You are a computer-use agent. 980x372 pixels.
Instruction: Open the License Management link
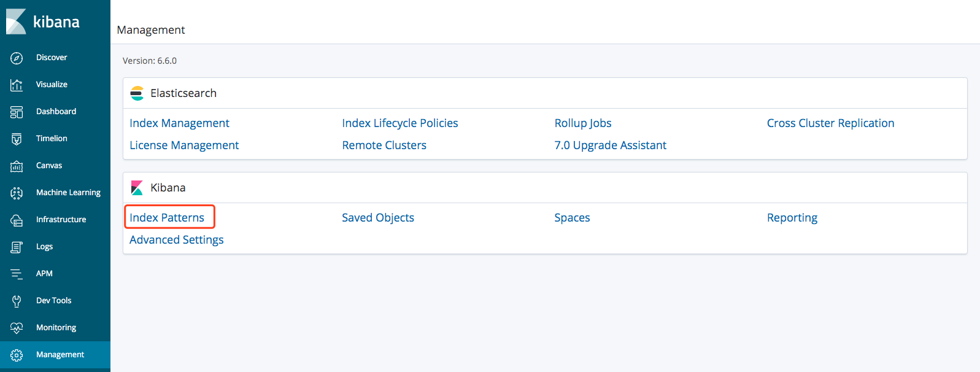184,145
